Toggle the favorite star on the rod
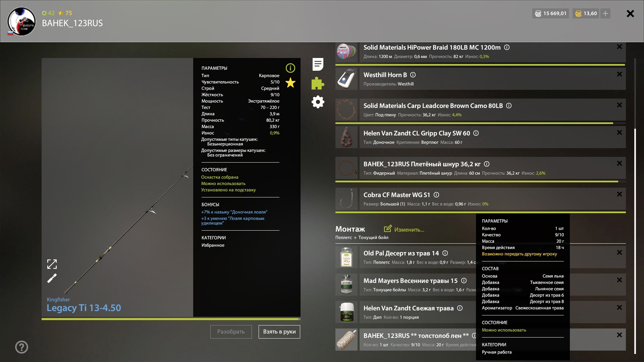The height and width of the screenshot is (362, 644). pyautogui.click(x=290, y=83)
